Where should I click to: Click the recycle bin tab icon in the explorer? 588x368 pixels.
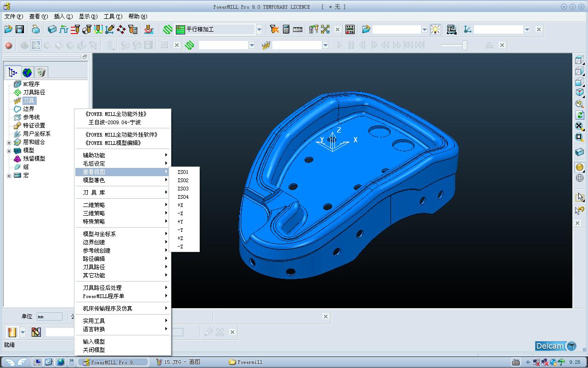41,72
